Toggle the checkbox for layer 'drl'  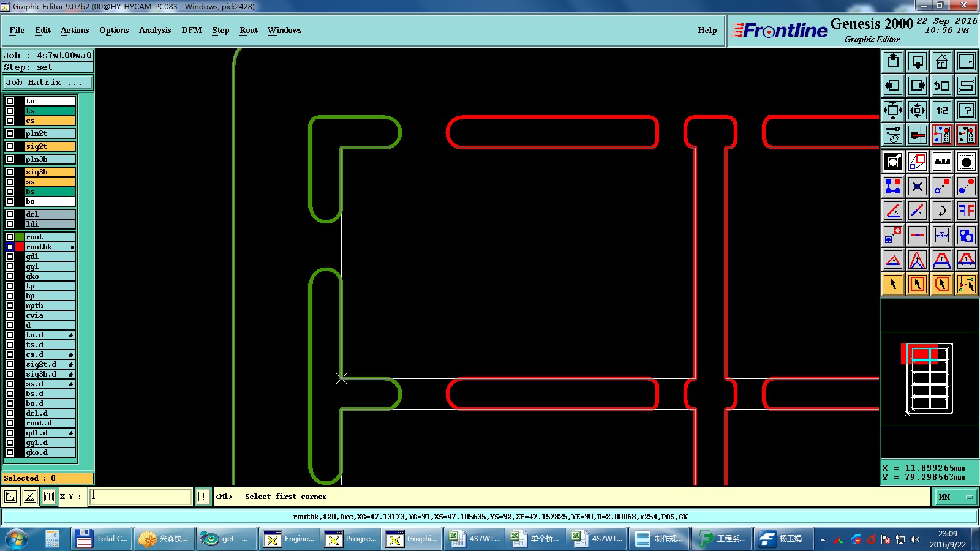(10, 214)
